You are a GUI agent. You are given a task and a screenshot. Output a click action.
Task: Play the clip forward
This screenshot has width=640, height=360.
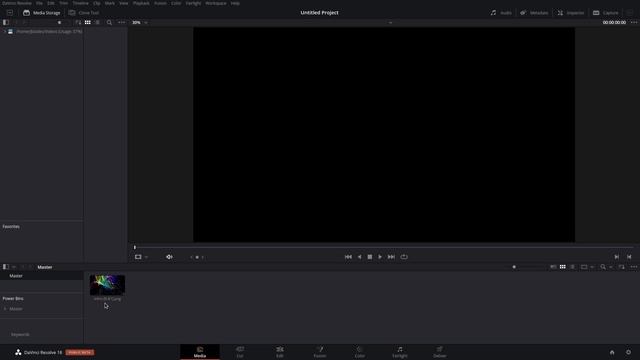[x=380, y=257]
